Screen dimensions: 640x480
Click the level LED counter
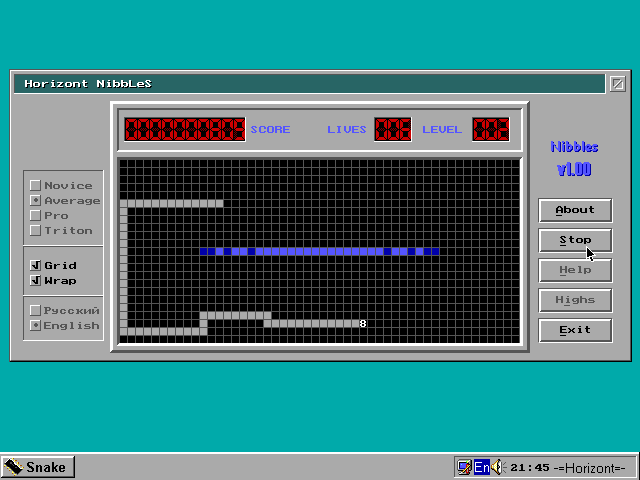coord(490,129)
